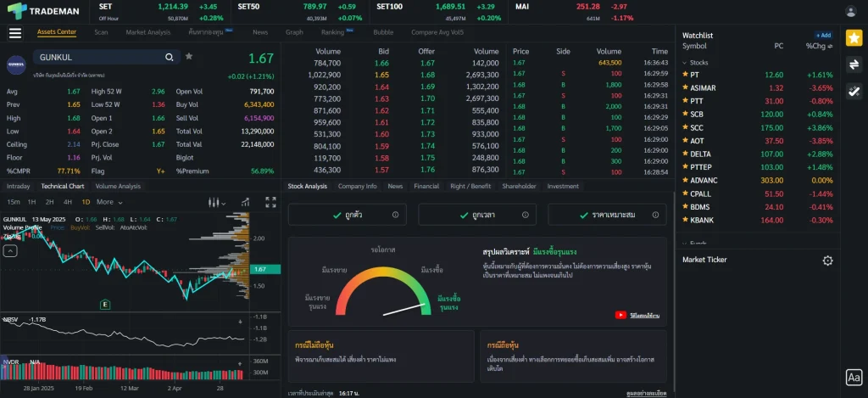Open the YouTube tutorial video link

634,315
